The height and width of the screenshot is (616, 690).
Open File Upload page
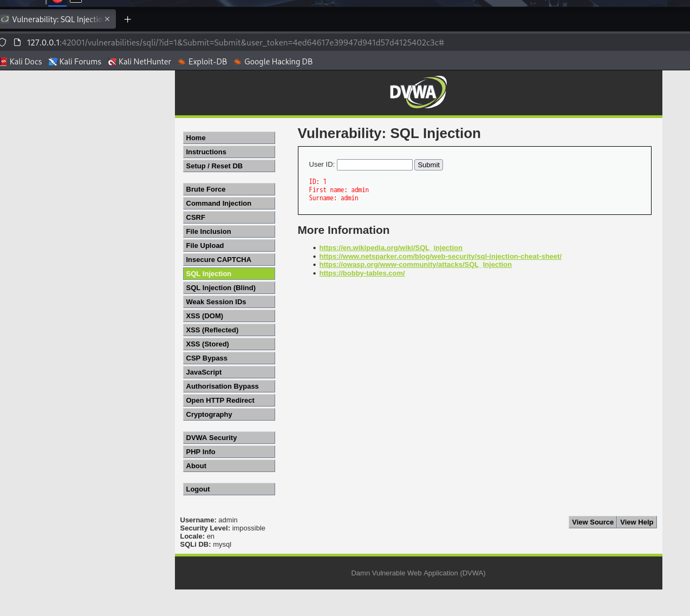229,245
